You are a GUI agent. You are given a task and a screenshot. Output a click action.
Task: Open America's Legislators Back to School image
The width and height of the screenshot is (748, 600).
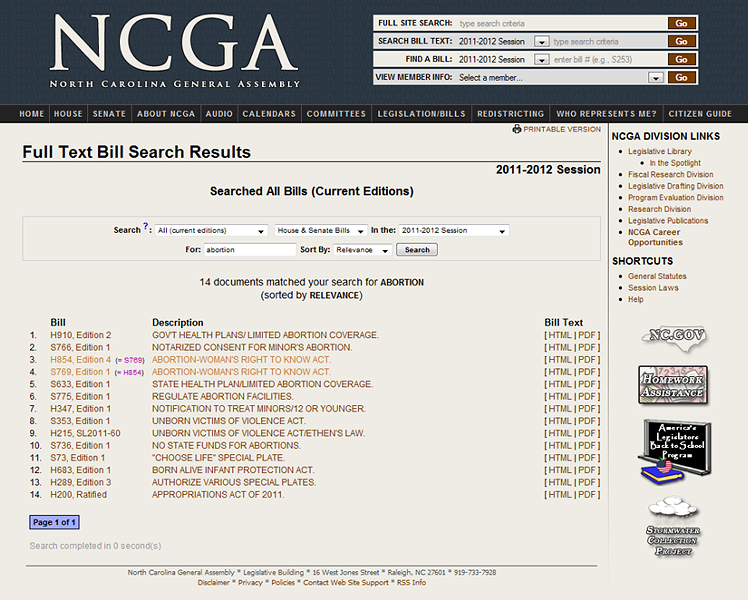pyautogui.click(x=674, y=452)
